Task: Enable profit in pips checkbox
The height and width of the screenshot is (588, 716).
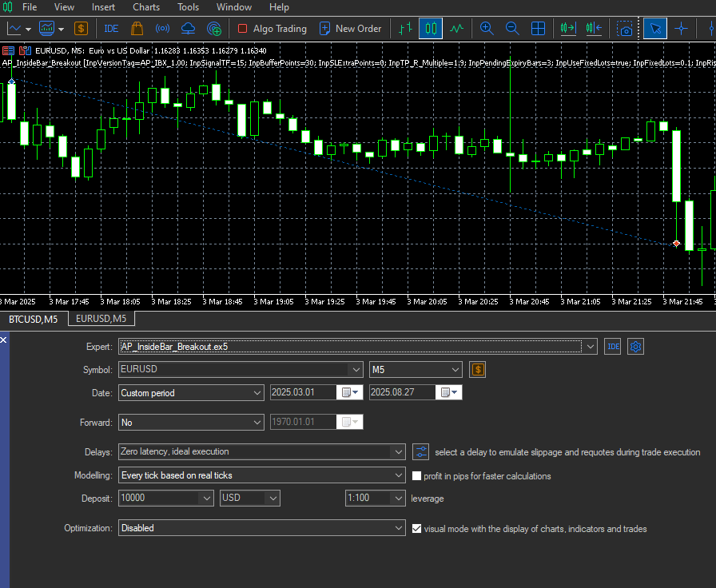Action: [416, 476]
